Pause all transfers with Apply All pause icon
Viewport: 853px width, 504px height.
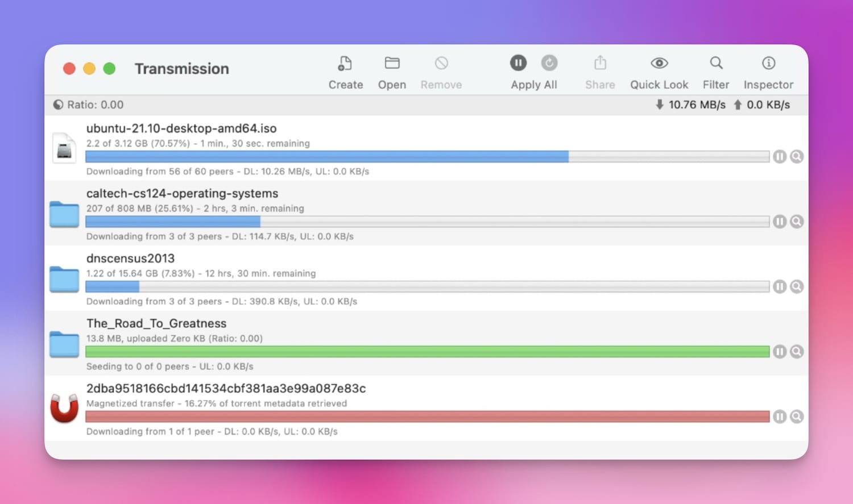pyautogui.click(x=518, y=63)
